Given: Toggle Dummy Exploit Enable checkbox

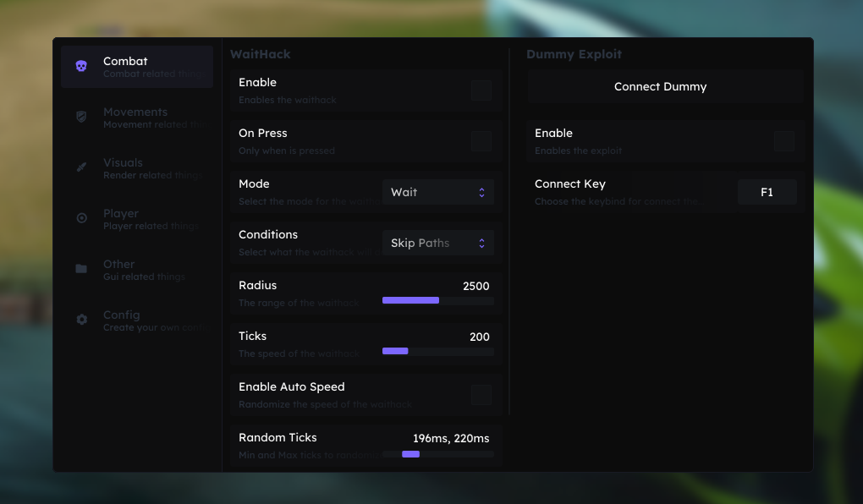Looking at the screenshot, I should click(783, 141).
